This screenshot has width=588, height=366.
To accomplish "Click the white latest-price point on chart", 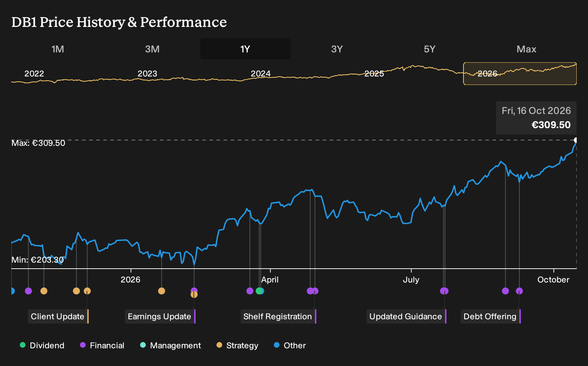I will 576,140.
